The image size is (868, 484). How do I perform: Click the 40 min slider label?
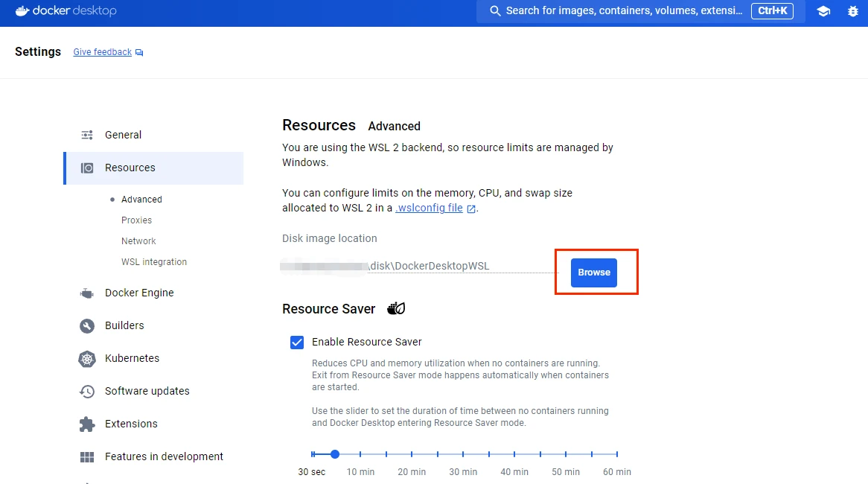(x=514, y=472)
